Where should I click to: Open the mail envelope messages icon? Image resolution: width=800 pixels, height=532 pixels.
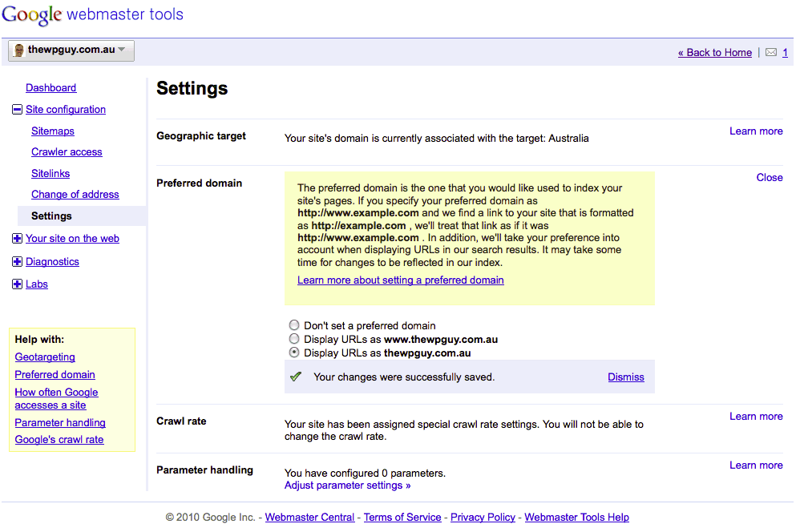coord(771,52)
